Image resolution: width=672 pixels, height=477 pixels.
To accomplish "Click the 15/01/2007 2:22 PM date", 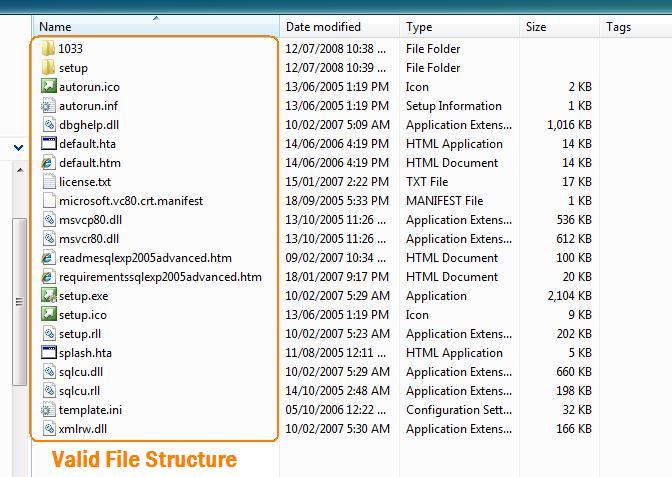I will pos(337,182).
